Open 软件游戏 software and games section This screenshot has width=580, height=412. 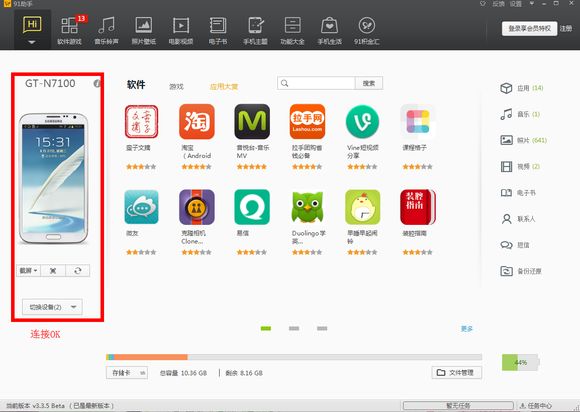[x=70, y=31]
